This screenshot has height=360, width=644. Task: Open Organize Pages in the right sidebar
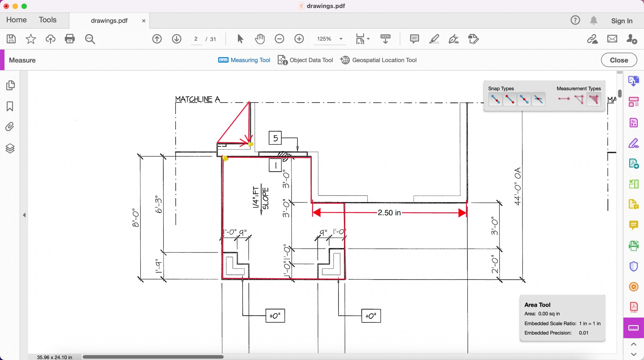(633, 101)
